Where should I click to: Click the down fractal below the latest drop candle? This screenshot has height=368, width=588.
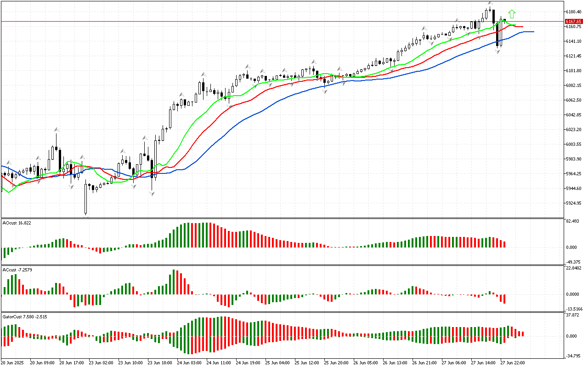(x=498, y=52)
